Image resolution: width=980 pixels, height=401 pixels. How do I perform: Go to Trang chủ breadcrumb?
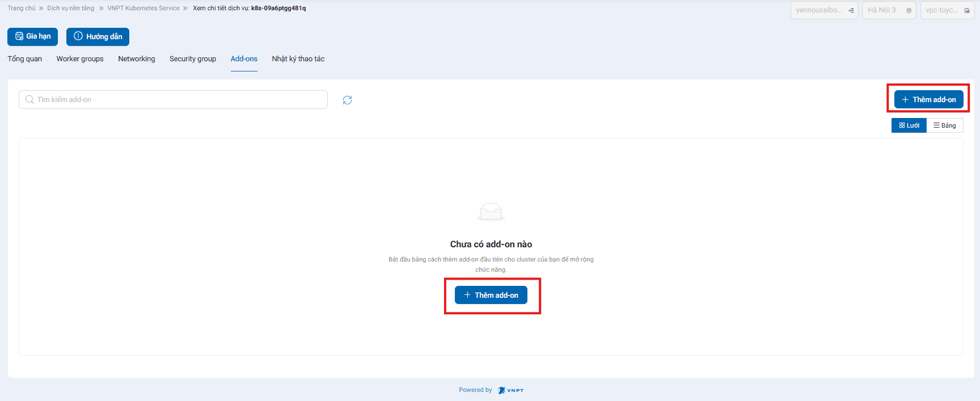(x=22, y=9)
